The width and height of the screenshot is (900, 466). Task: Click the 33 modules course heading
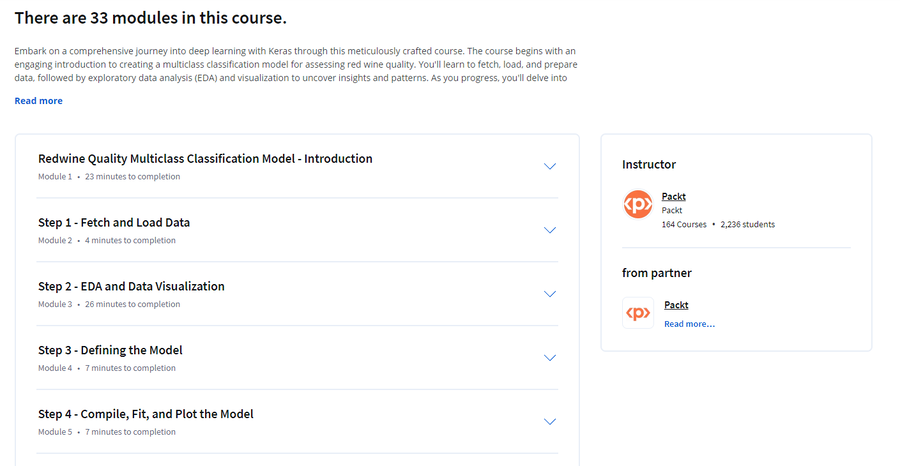point(150,18)
